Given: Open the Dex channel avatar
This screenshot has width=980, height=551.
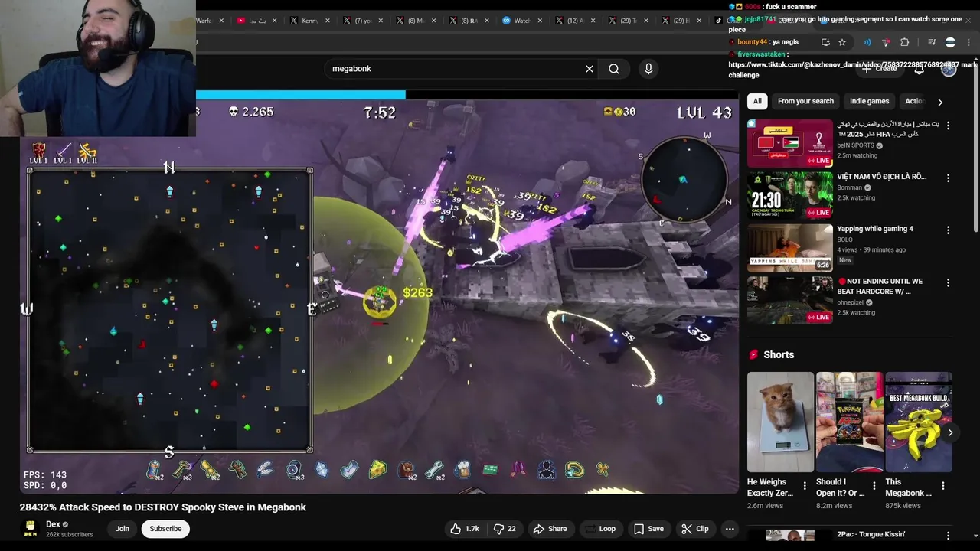Looking at the screenshot, I should tap(30, 528).
